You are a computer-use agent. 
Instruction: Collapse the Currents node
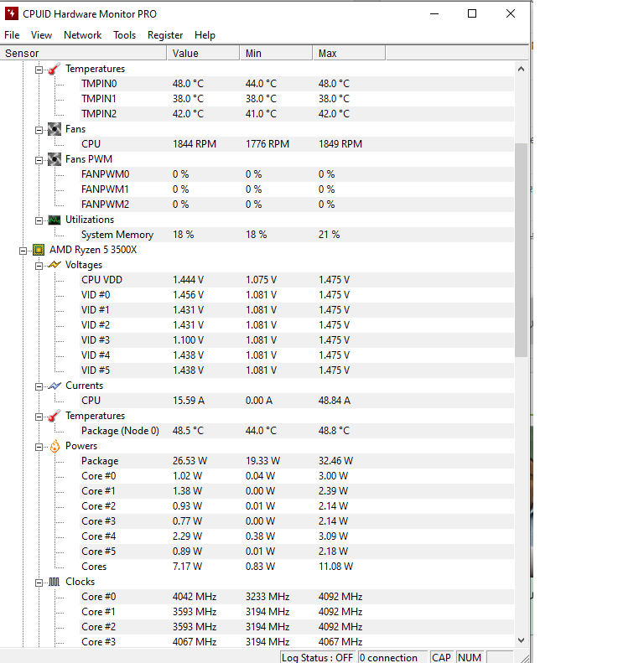[x=39, y=386]
